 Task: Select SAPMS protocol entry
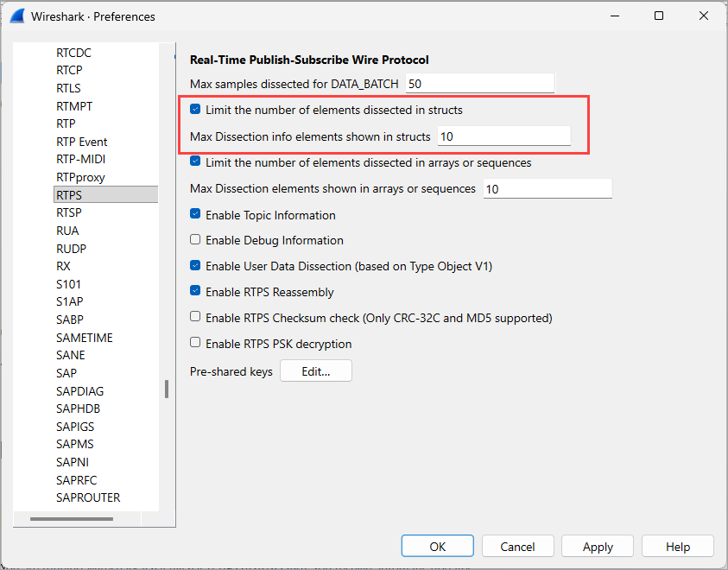click(75, 444)
